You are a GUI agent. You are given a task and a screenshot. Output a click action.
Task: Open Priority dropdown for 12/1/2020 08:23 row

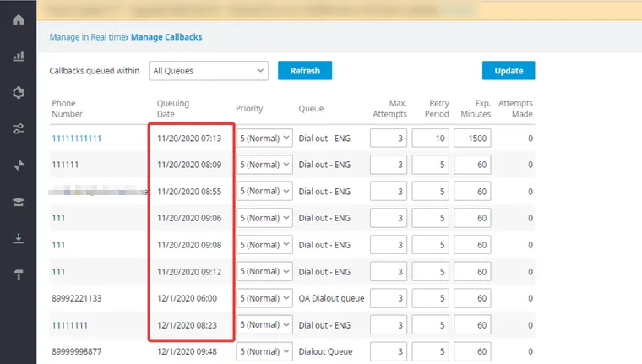click(x=264, y=324)
